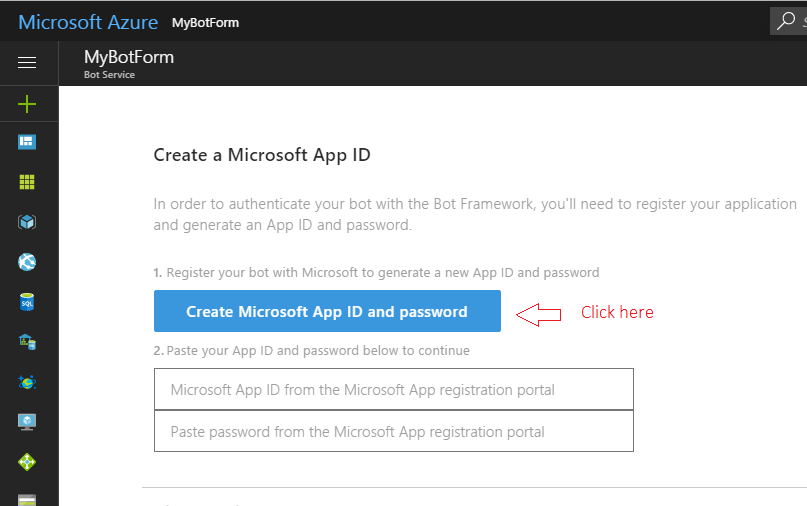The height and width of the screenshot is (506, 807).
Task: Click the green plus New resource icon
Action: tap(27, 104)
